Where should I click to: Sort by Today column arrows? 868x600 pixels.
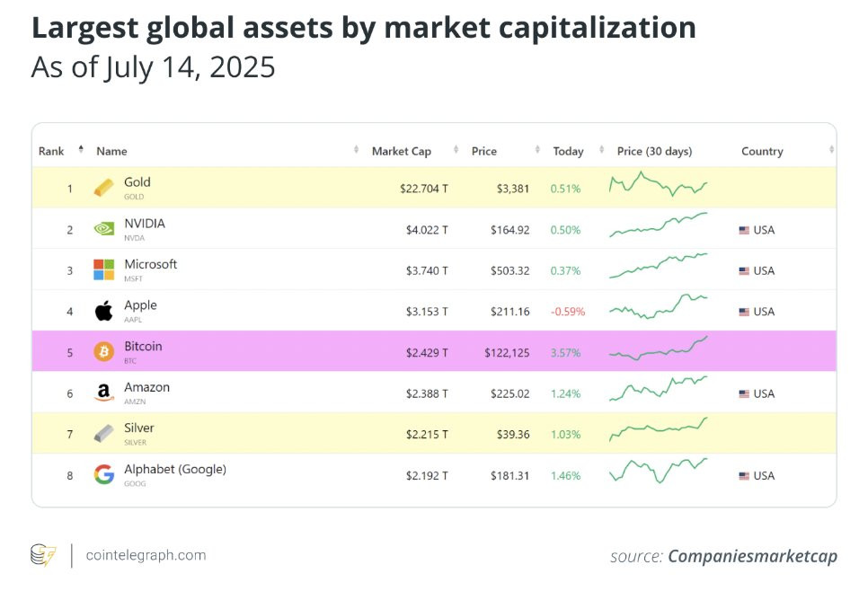pyautogui.click(x=601, y=149)
